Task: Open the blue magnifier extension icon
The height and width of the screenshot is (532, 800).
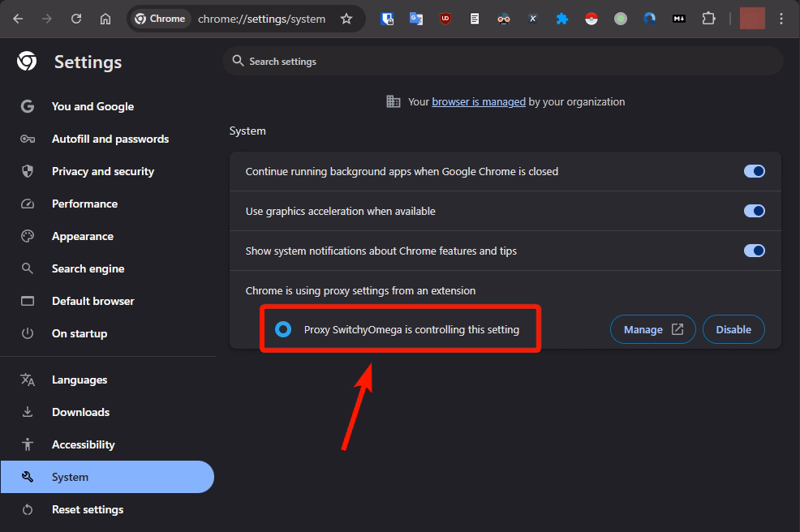Action: coord(649,19)
